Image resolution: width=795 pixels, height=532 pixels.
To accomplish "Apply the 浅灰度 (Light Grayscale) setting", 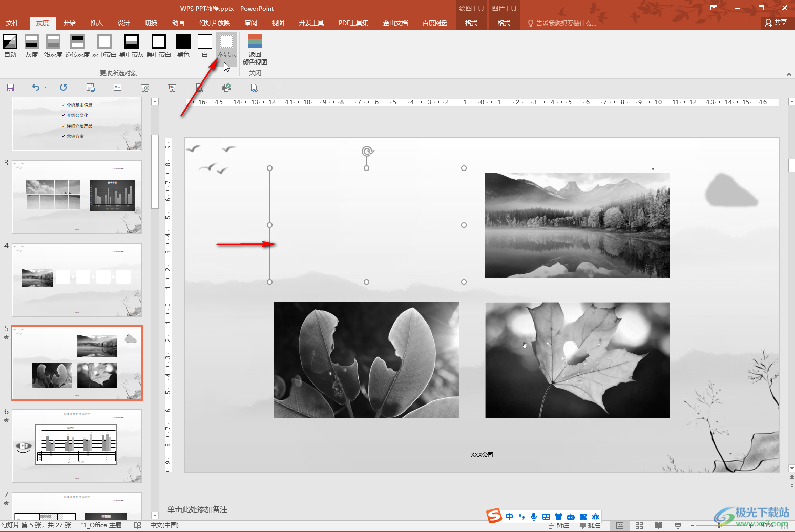I will (53, 46).
